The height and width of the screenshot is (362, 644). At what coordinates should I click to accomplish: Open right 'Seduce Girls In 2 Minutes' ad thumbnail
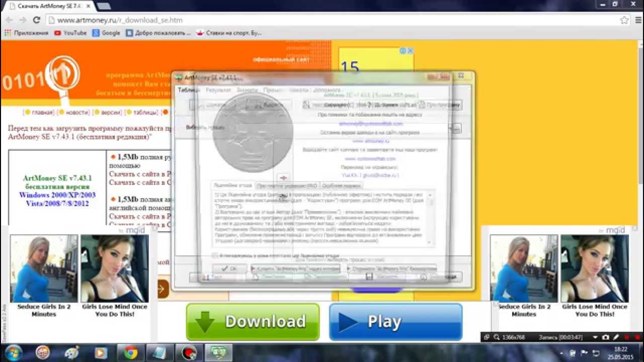point(524,268)
